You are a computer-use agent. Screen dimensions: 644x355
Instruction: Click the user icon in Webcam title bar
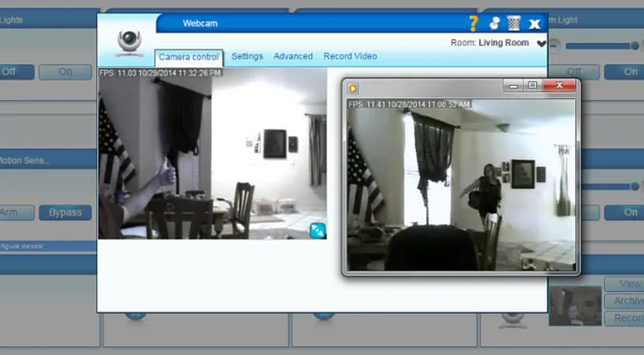coord(494,24)
